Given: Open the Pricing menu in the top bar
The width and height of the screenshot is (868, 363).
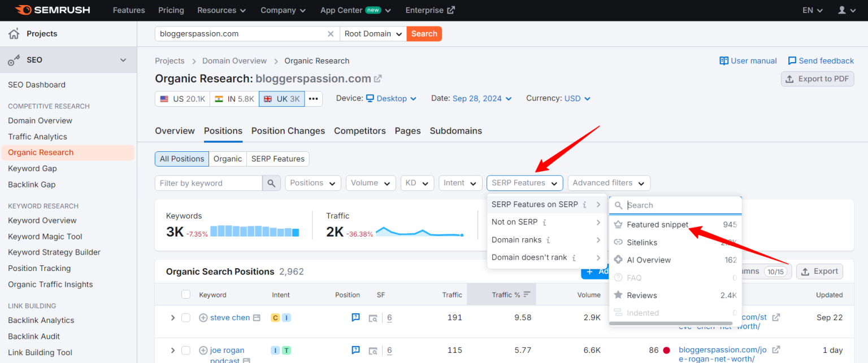Looking at the screenshot, I should (171, 10).
